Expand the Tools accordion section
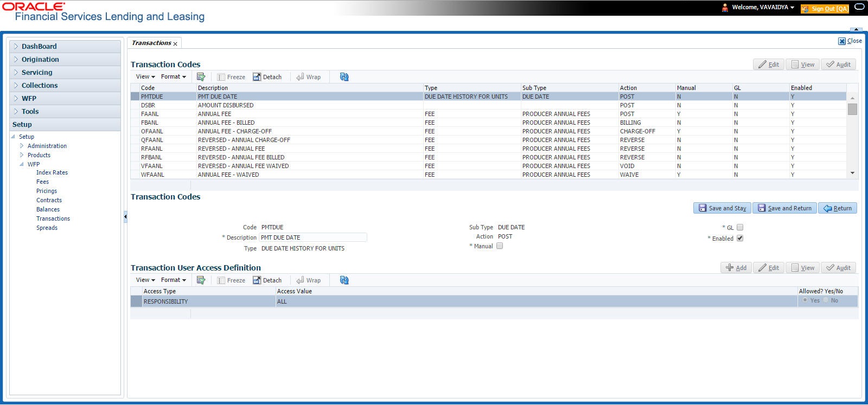The image size is (868, 405). [65, 112]
